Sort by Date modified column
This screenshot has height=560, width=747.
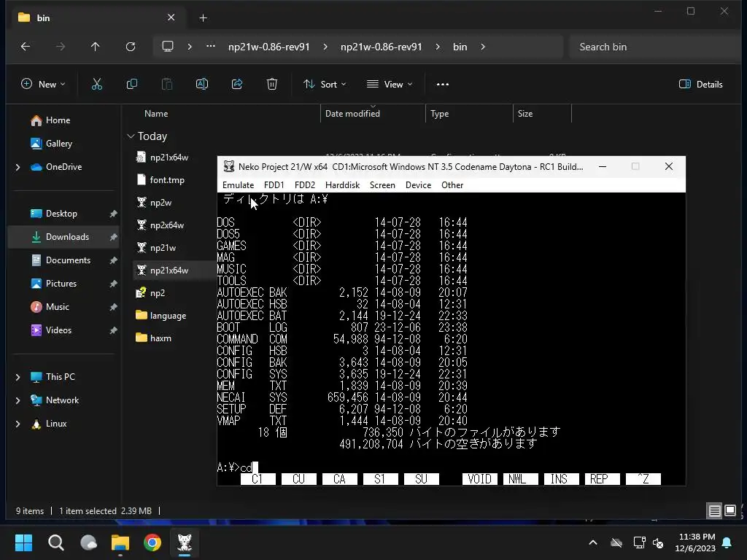pos(352,114)
